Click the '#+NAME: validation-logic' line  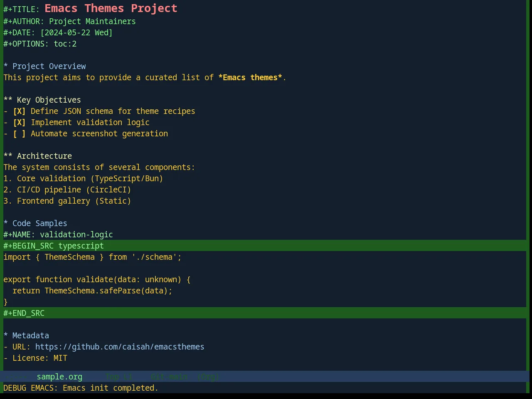coord(58,235)
